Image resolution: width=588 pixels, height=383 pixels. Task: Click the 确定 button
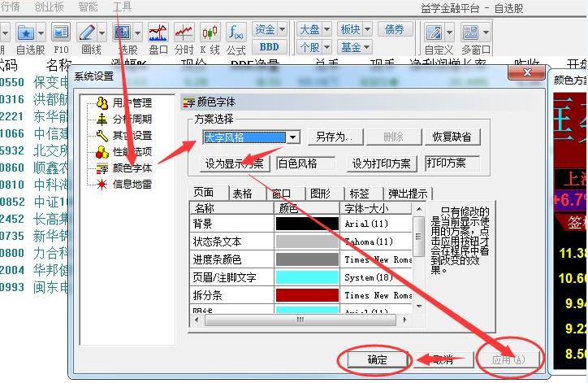378,359
